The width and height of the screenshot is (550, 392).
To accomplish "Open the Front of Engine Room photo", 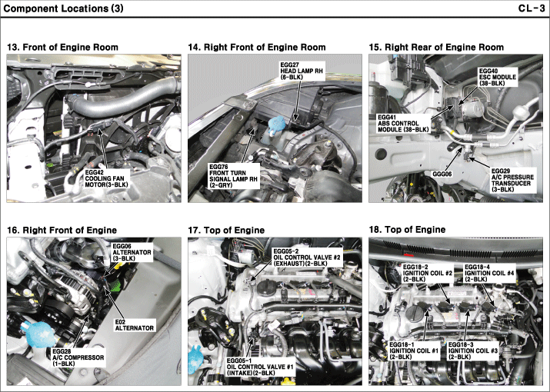I will tap(92, 127).
